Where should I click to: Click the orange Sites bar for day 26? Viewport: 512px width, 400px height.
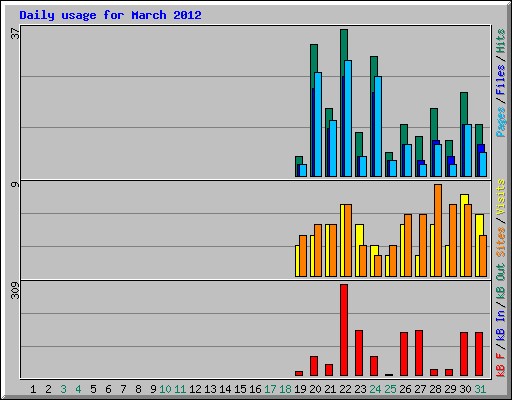tap(408, 245)
